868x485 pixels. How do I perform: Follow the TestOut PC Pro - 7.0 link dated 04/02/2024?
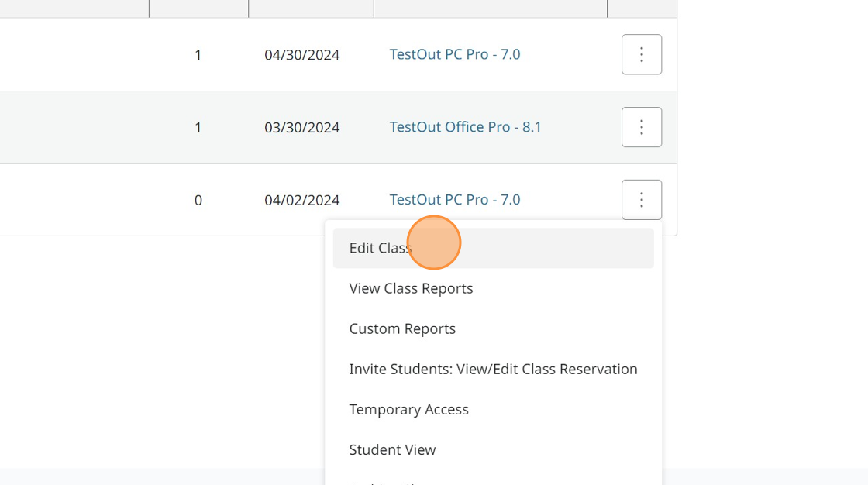[454, 200]
